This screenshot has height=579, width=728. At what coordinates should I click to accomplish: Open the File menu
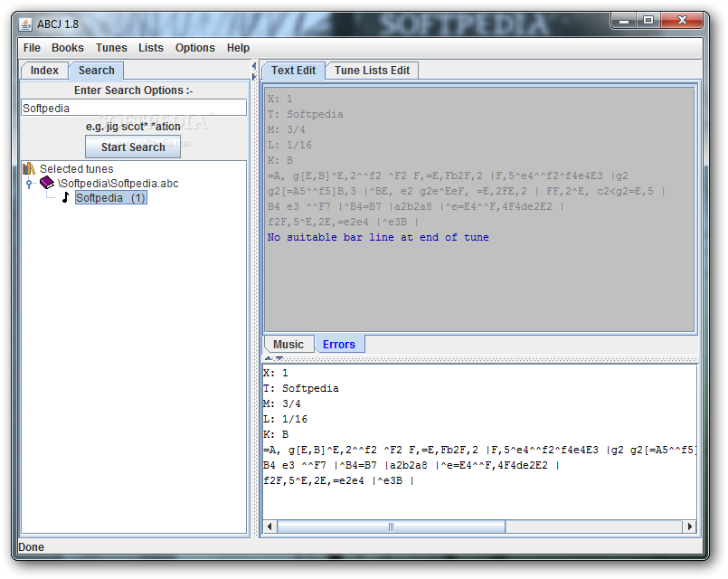click(x=32, y=48)
